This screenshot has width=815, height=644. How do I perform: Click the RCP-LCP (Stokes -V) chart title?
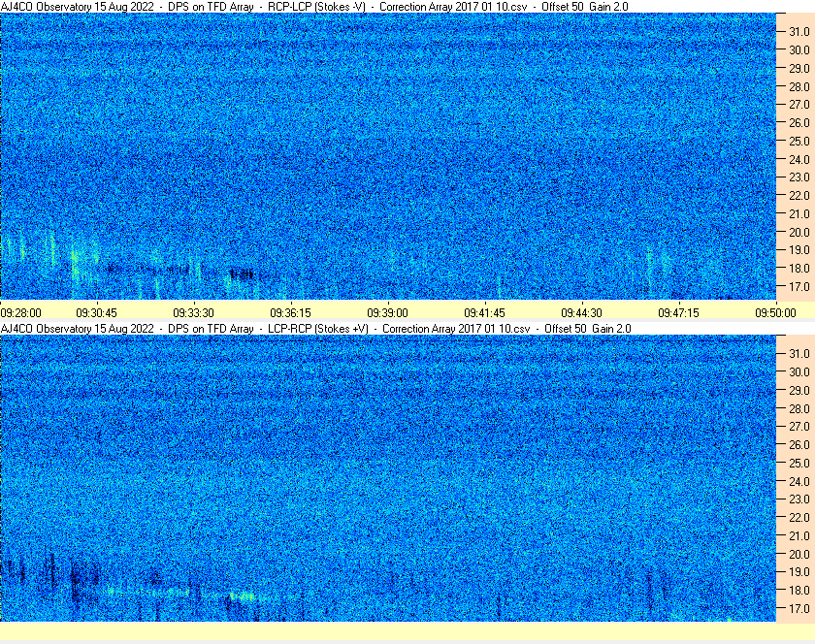[314, 7]
